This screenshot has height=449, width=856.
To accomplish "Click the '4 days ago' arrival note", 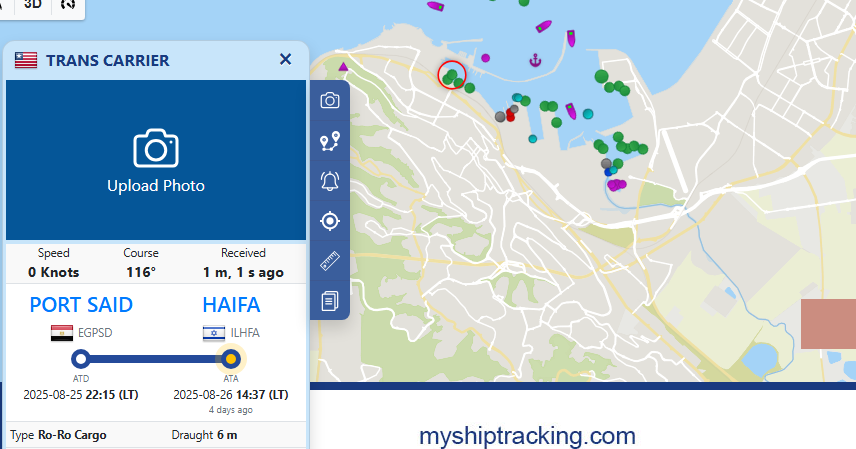I will coord(231,410).
